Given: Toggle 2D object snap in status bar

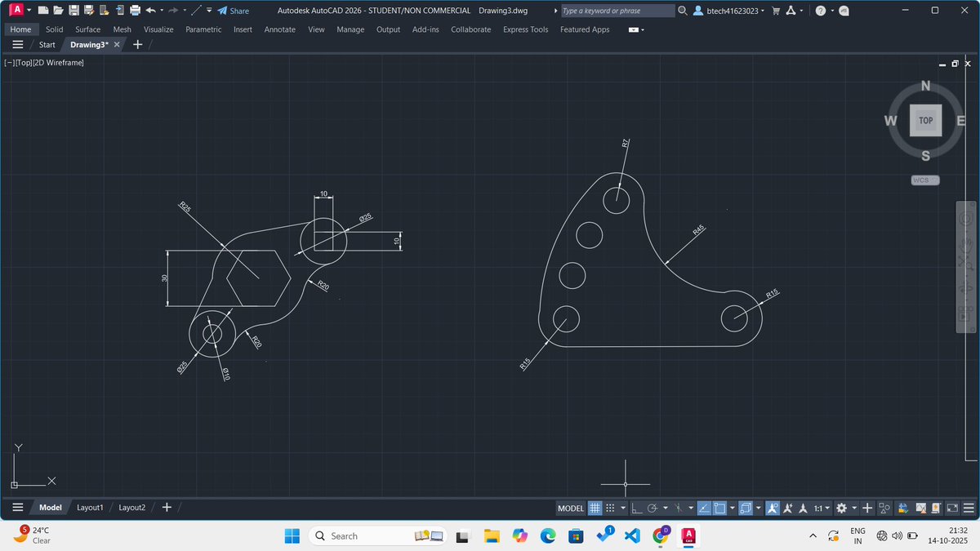Looking at the screenshot, I should click(x=719, y=508).
